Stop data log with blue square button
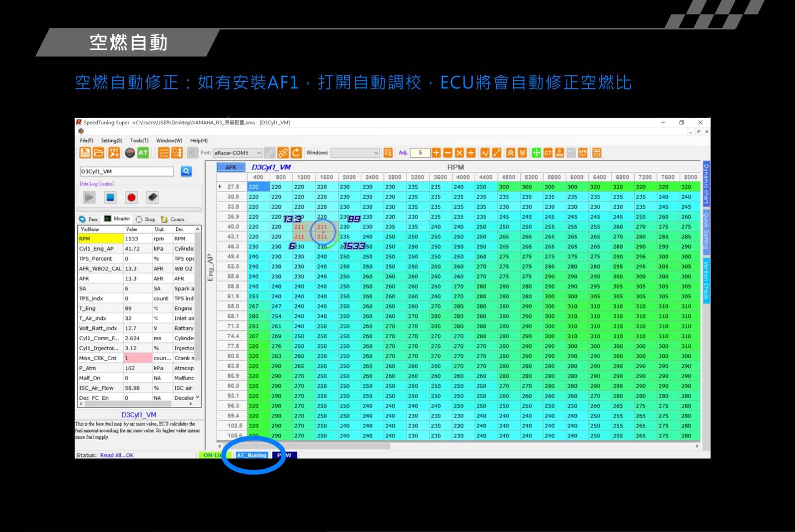 pos(110,198)
